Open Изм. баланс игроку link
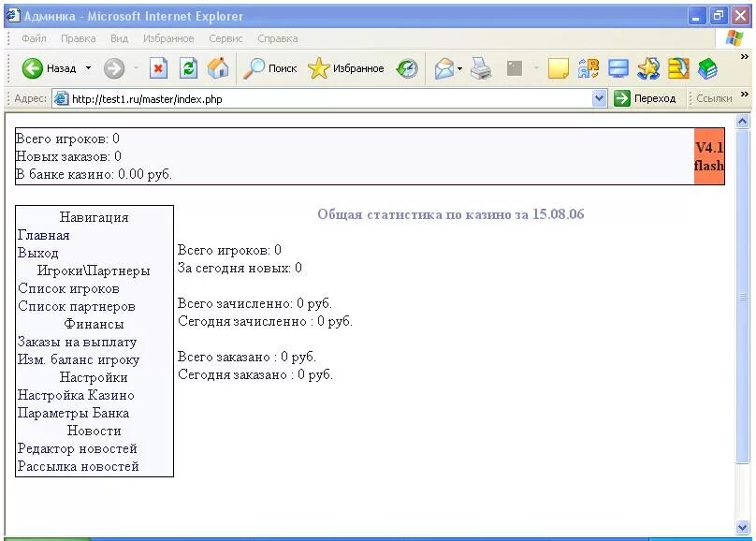 [x=79, y=360]
